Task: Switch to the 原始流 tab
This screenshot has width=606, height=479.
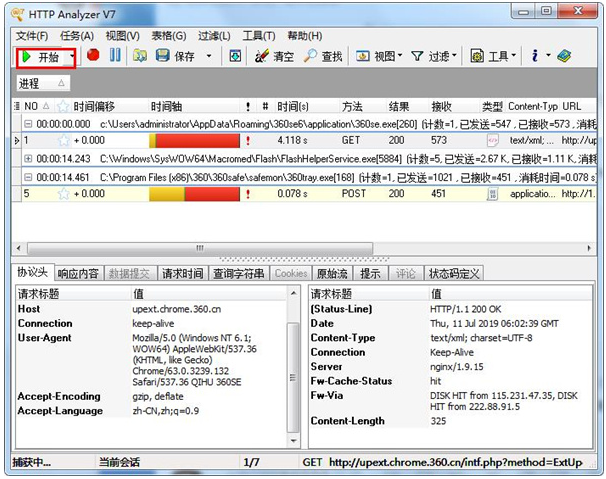Action: pyautogui.click(x=332, y=274)
